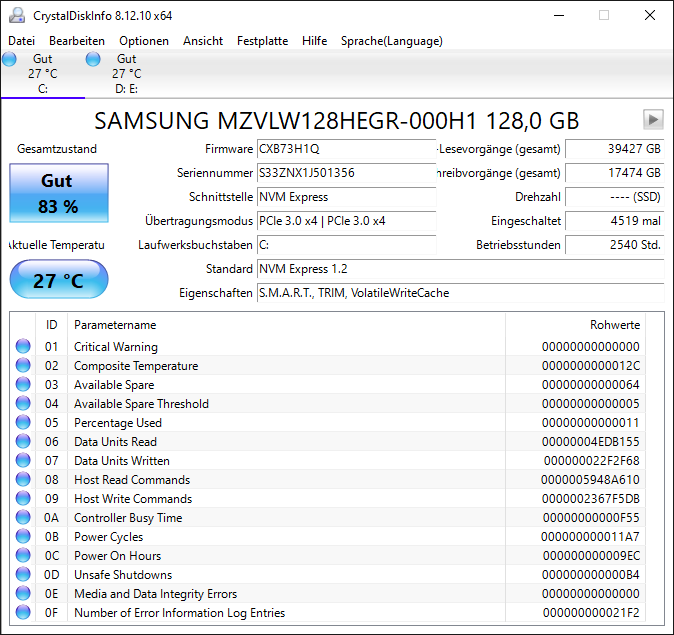Select the C: drive status orb
This screenshot has width=674, height=635.
(9, 59)
